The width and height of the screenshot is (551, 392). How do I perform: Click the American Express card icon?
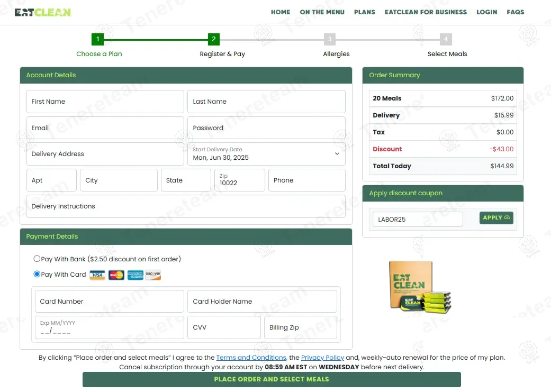point(136,275)
